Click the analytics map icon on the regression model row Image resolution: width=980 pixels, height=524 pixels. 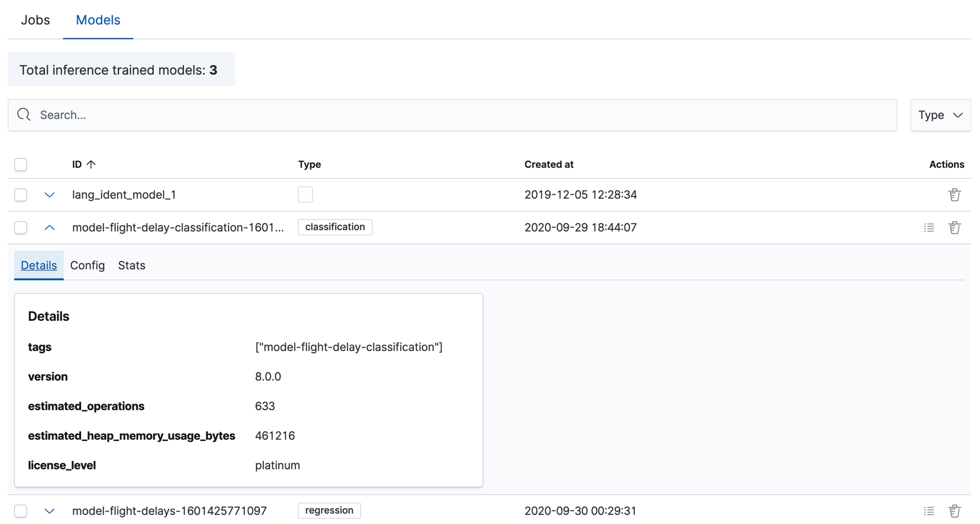click(x=929, y=510)
